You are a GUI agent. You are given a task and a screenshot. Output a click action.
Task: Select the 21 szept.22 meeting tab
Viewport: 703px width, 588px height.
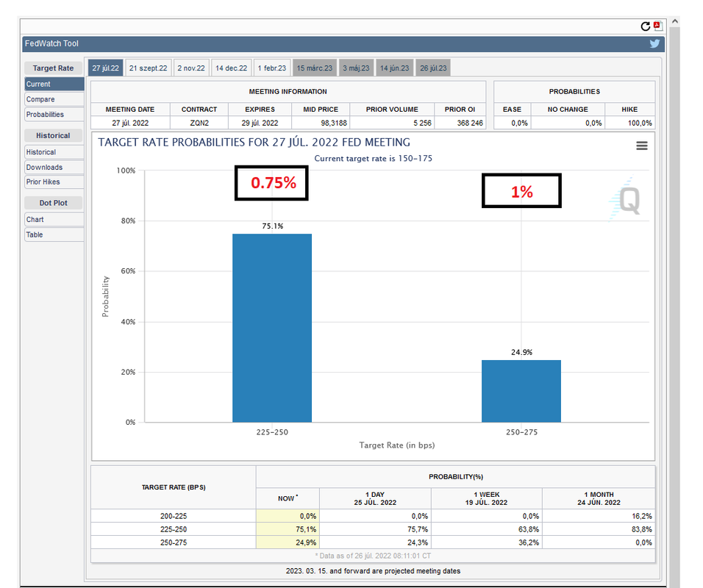tap(148, 68)
